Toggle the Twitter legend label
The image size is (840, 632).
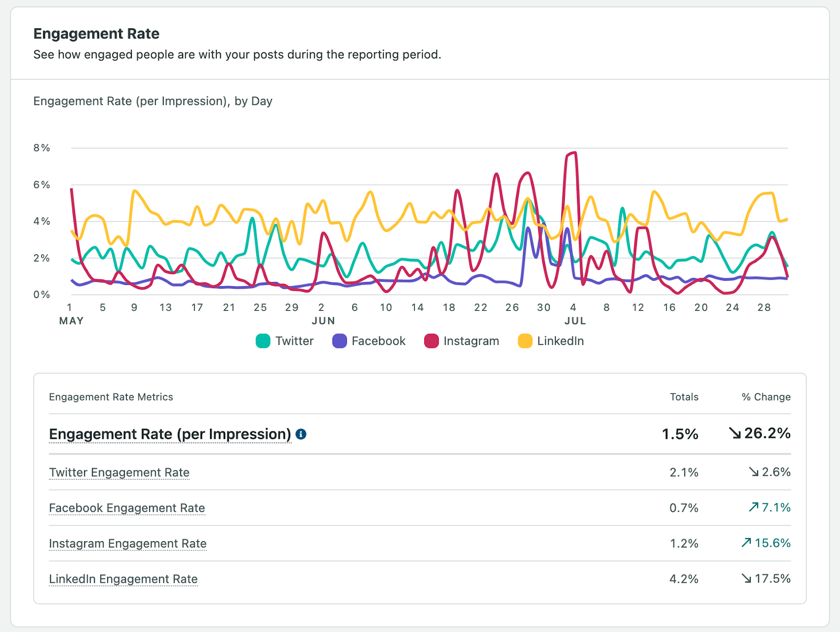pos(295,341)
